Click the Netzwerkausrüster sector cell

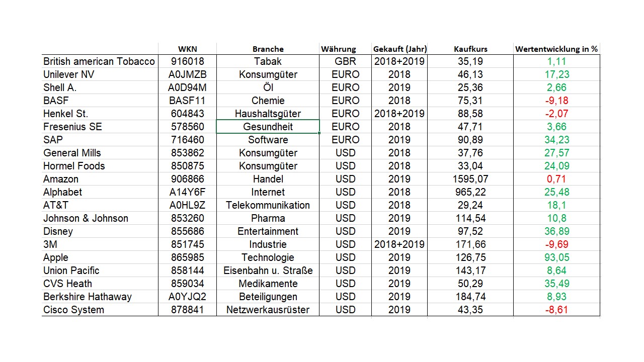point(268,310)
